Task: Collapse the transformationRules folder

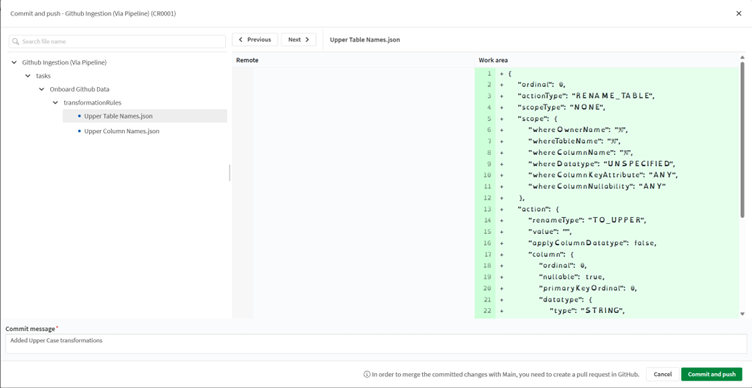Action: (x=55, y=103)
